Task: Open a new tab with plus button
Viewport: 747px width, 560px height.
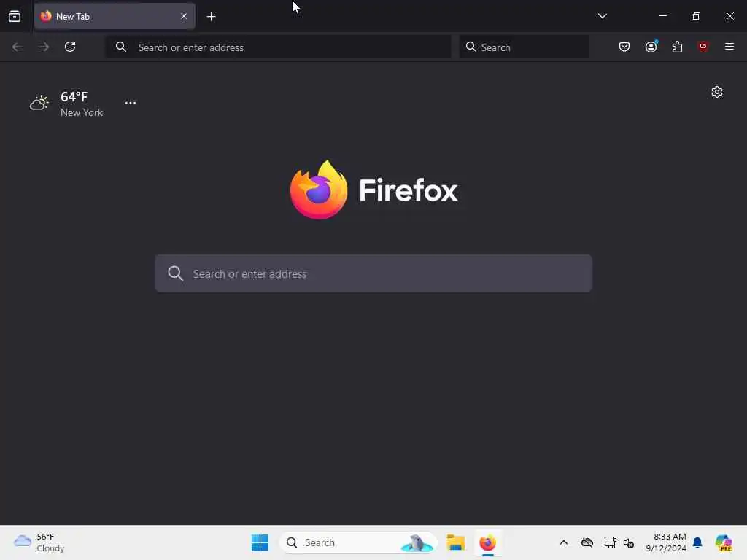Action: [211, 17]
